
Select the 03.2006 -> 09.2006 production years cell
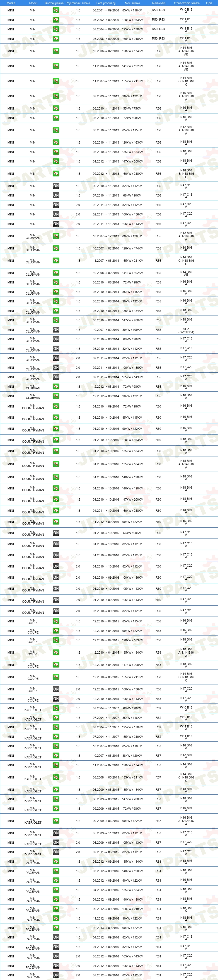pyautogui.click(x=106, y=39)
